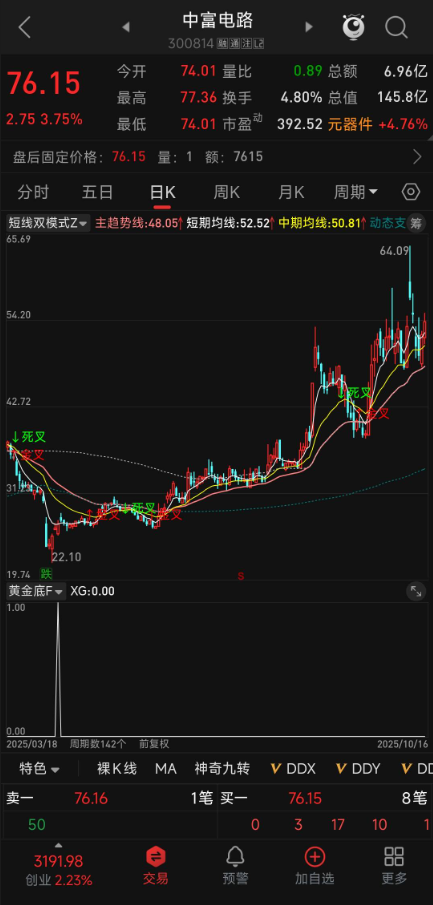Select DDY indicator
The width and height of the screenshot is (433, 905).
[x=359, y=769]
